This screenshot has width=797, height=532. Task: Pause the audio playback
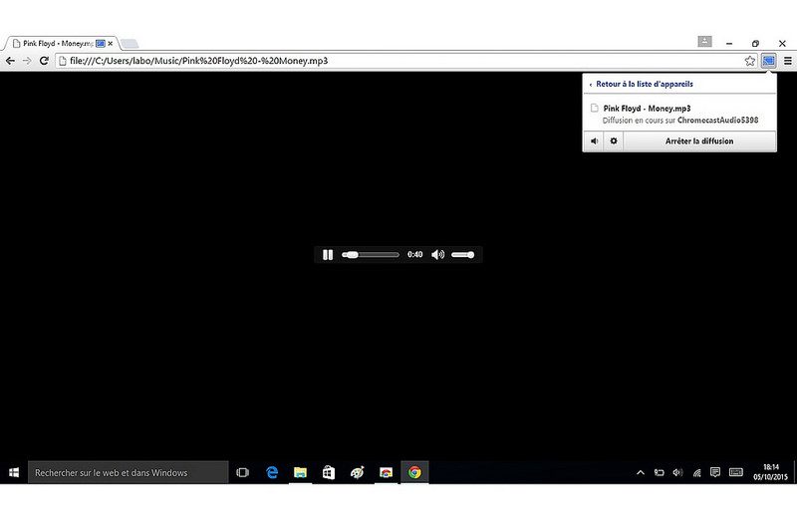(x=328, y=255)
